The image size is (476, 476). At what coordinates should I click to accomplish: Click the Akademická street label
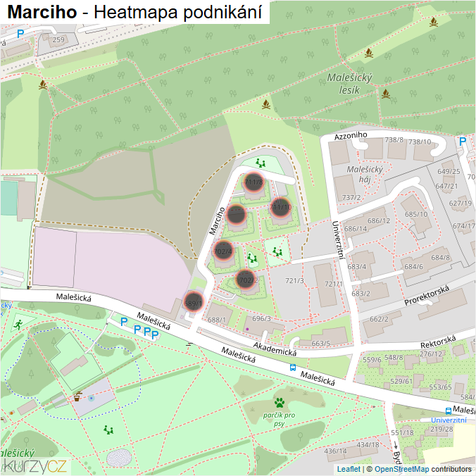click(275, 349)
